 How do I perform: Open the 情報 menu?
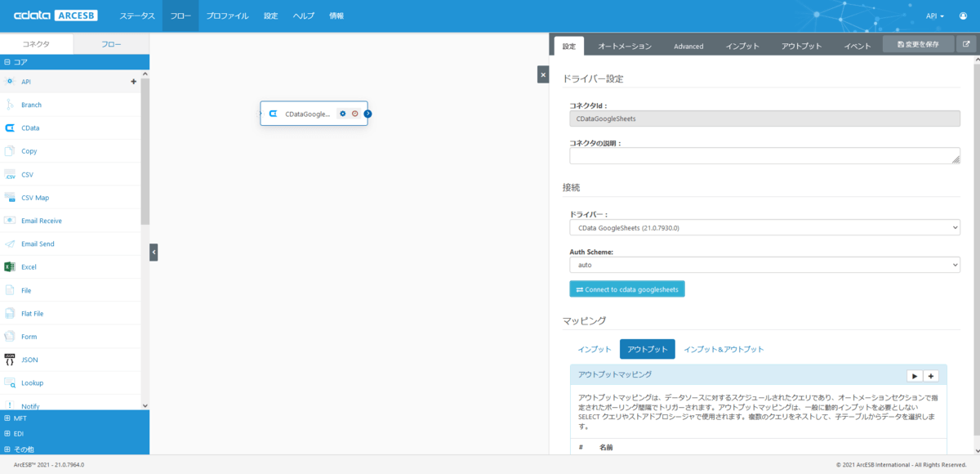click(336, 16)
